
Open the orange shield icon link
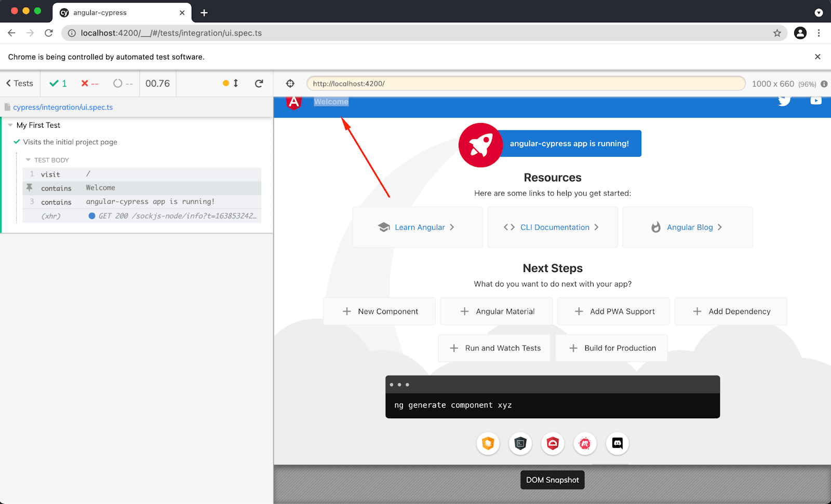pos(488,443)
